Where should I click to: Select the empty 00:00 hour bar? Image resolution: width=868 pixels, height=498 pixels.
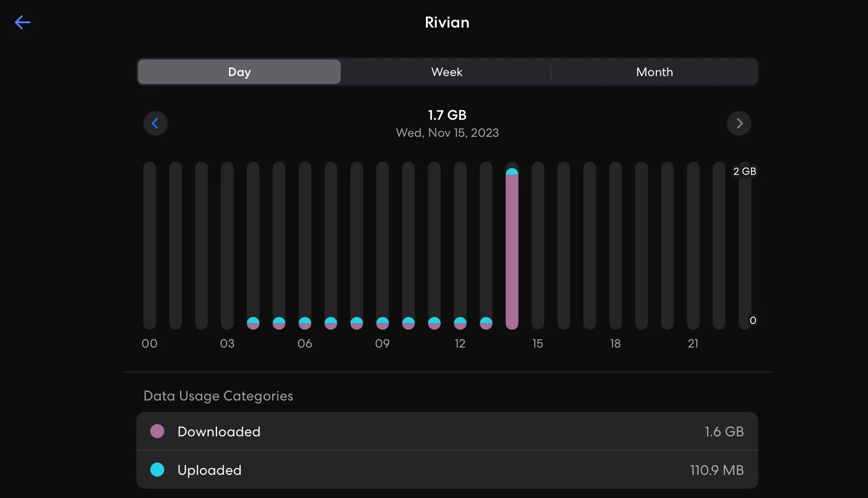149,246
